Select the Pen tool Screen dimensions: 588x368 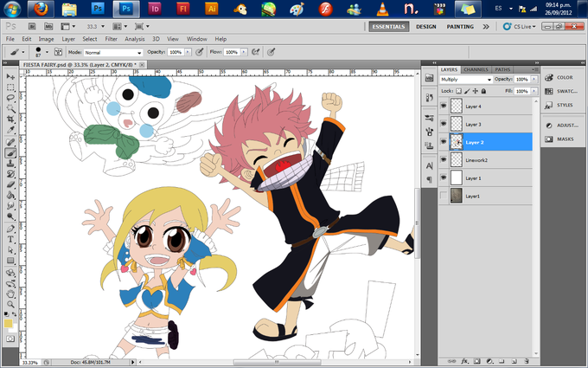click(10, 229)
